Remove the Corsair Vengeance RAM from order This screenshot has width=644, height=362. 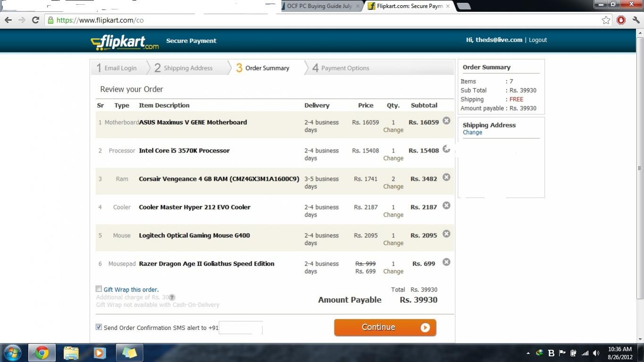(446, 177)
